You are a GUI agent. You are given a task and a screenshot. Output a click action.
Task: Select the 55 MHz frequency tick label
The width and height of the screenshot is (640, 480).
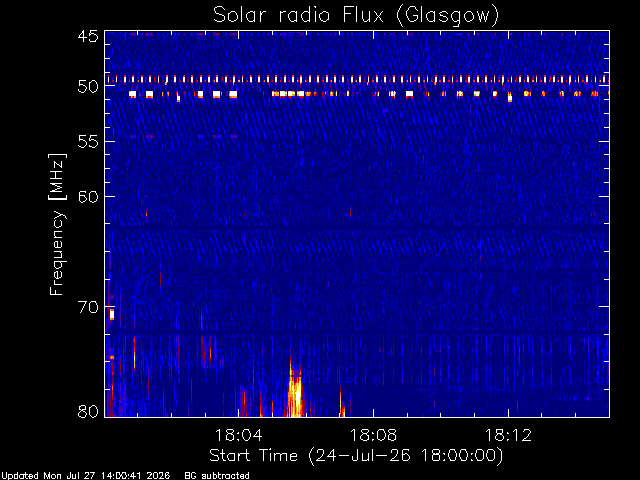click(x=88, y=142)
